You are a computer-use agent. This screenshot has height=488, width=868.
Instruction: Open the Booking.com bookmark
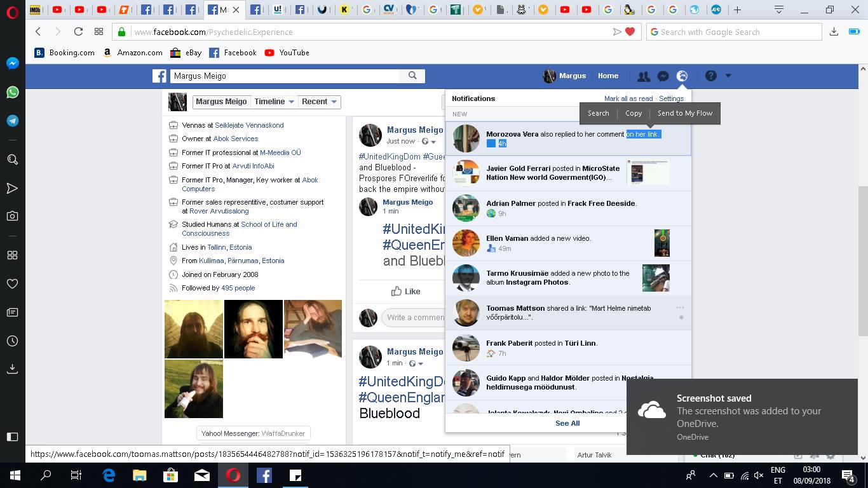tap(65, 53)
